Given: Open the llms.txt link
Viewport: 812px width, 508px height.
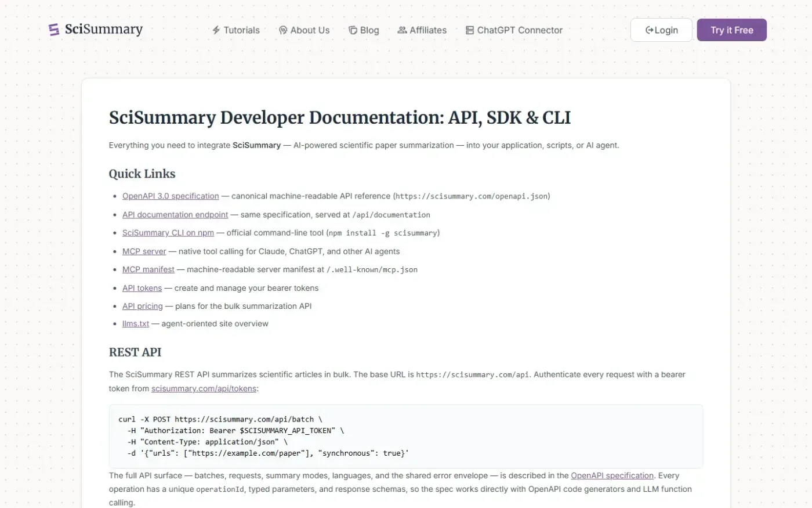Looking at the screenshot, I should click(136, 324).
